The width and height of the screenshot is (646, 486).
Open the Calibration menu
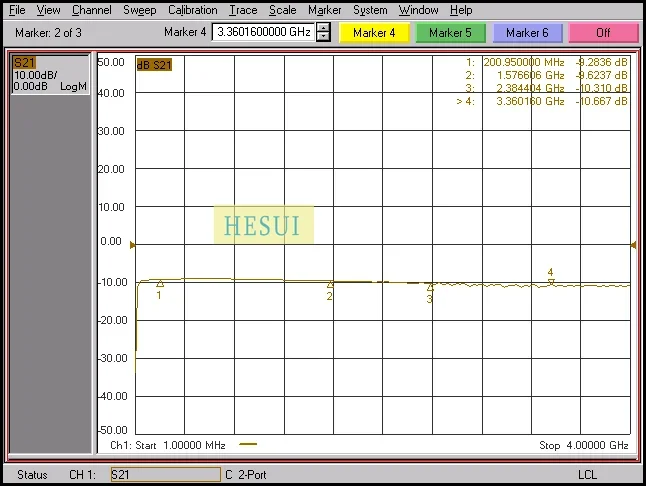(x=192, y=10)
